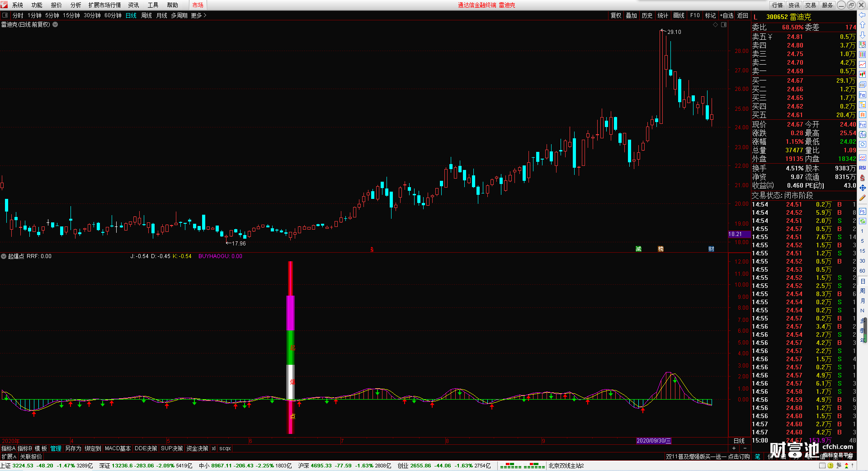
Task: Open 报价 menu
Action: click(56, 5)
